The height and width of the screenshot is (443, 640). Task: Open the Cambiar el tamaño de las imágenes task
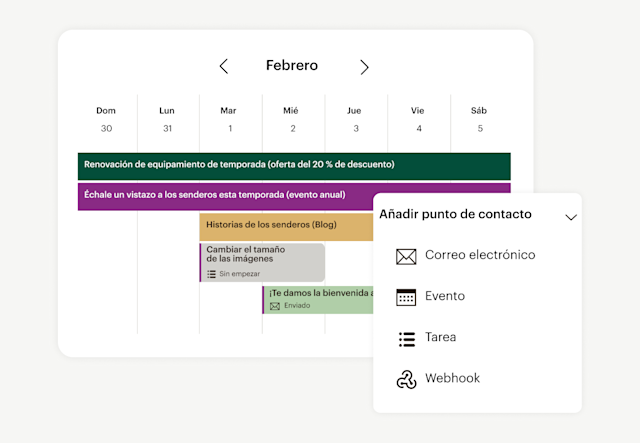pyautogui.click(x=262, y=261)
